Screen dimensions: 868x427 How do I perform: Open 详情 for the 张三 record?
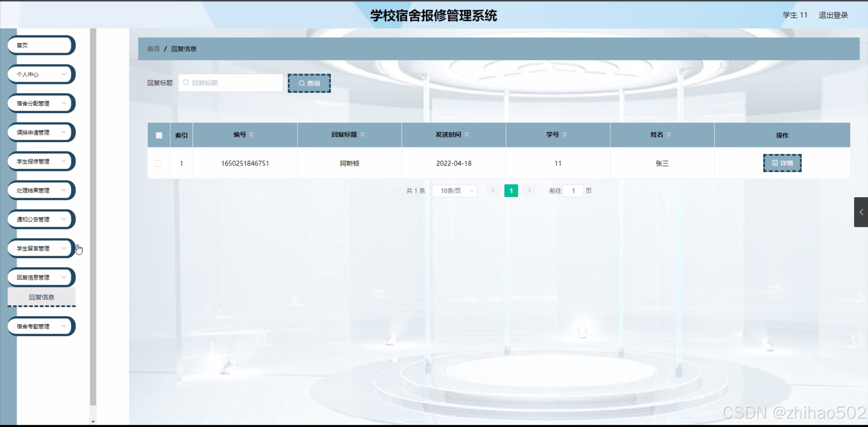(x=782, y=163)
